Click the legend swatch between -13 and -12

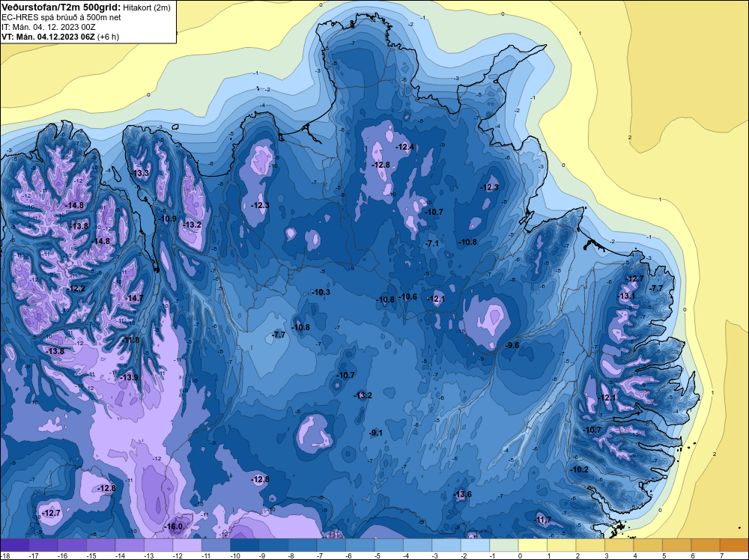click(x=159, y=545)
